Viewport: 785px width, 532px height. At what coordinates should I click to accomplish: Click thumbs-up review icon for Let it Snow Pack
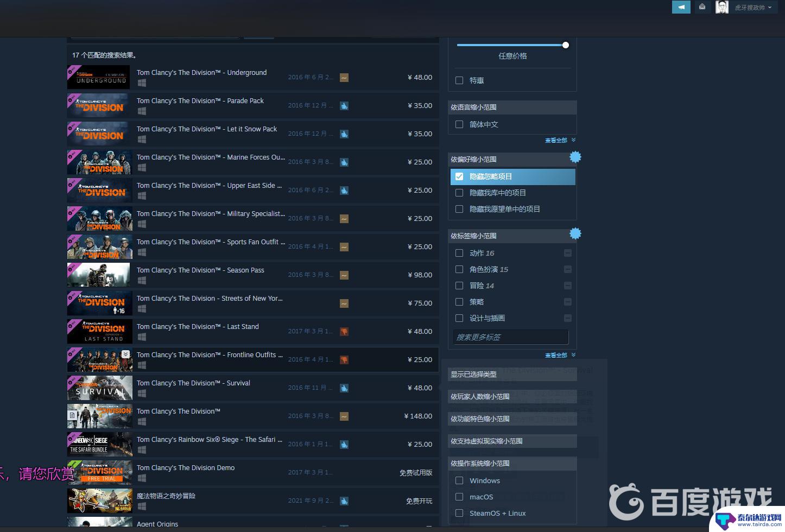point(344,134)
